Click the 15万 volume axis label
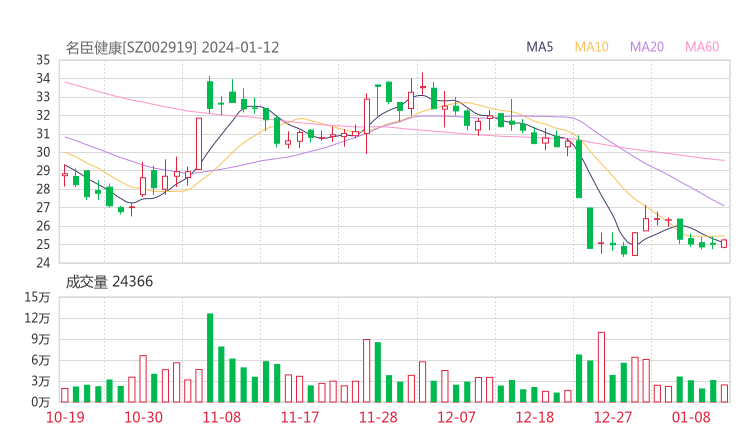 pyautogui.click(x=38, y=297)
